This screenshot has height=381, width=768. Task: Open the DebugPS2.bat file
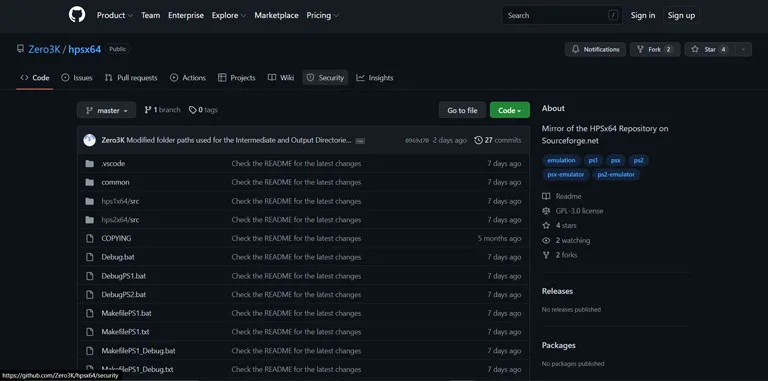pos(123,294)
